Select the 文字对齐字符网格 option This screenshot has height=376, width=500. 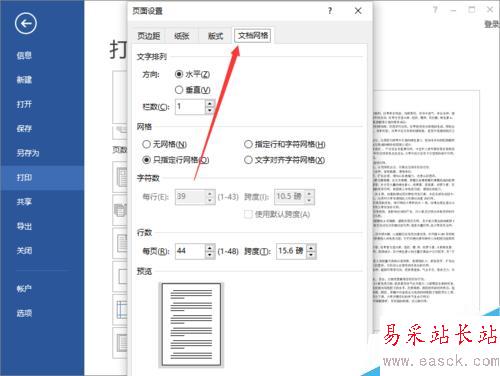284,160
